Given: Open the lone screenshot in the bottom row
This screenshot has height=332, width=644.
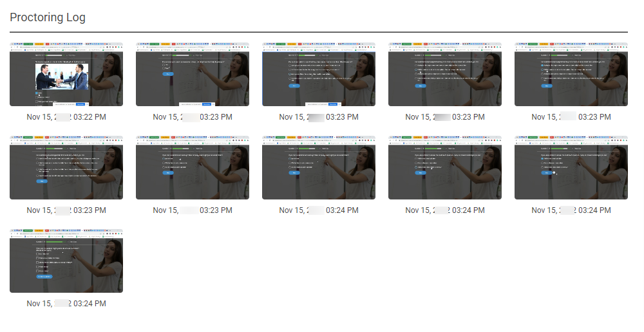Looking at the screenshot, I should click(66, 261).
